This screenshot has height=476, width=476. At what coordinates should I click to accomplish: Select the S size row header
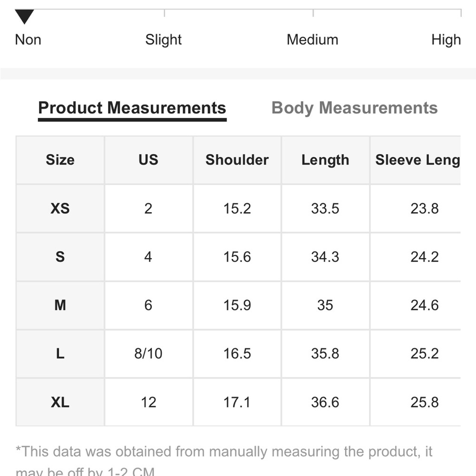click(60, 257)
